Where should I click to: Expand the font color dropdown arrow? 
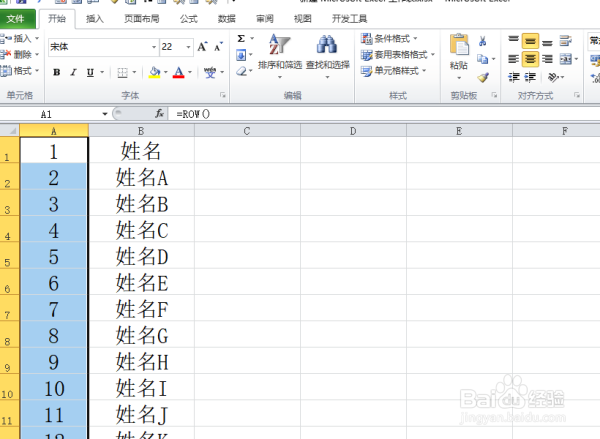coord(190,72)
